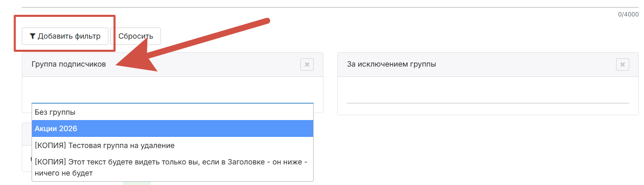Remove the Группа подписчиков filter with its X
Image resolution: width=644 pixels, height=185 pixels.
point(307,65)
